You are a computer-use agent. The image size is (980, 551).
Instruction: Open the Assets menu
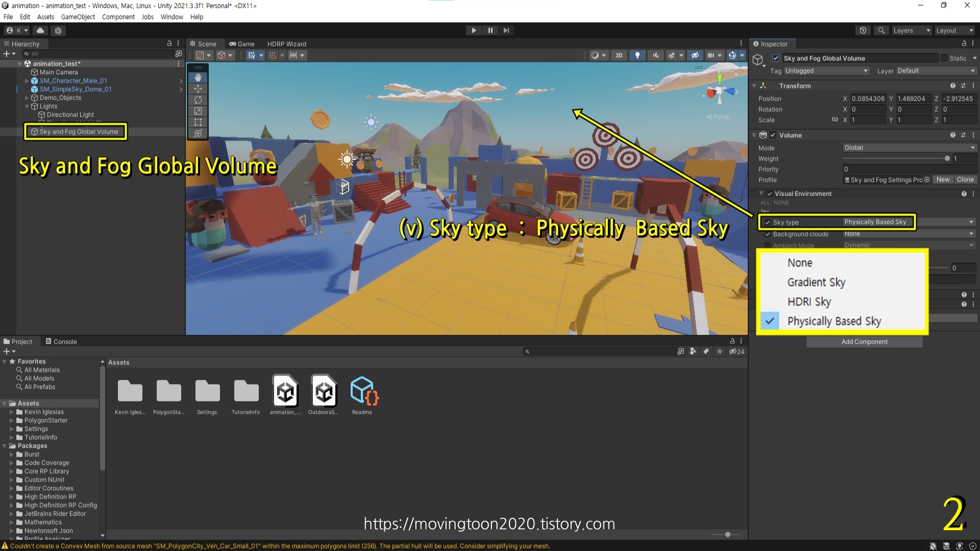45,17
